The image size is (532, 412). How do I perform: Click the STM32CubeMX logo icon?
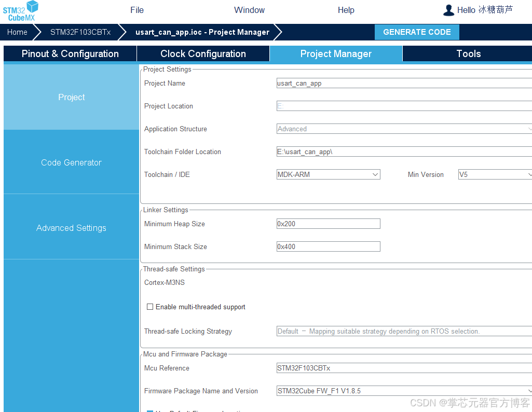[x=20, y=11]
